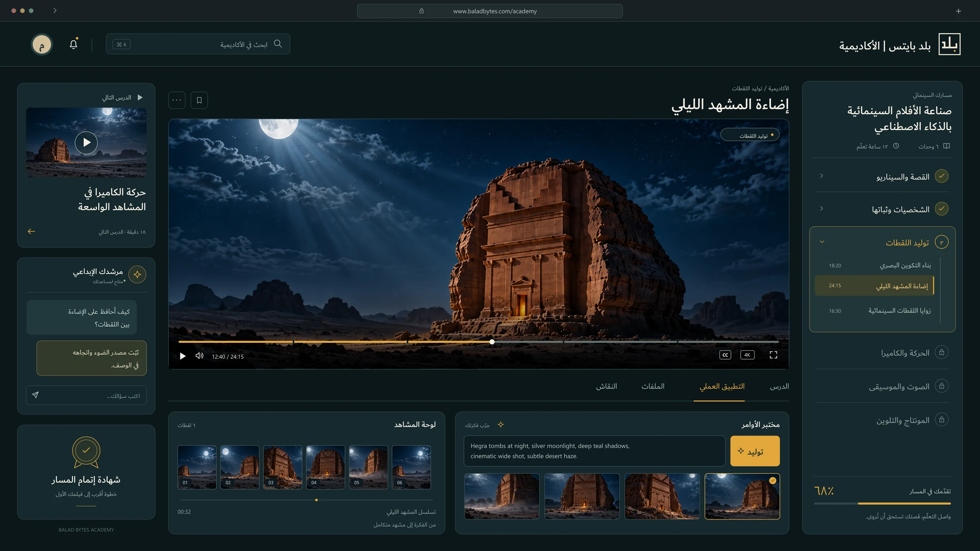Screen dimensions: 980x551
Task: Click the Balad Bytes logo
Action: point(949,44)
